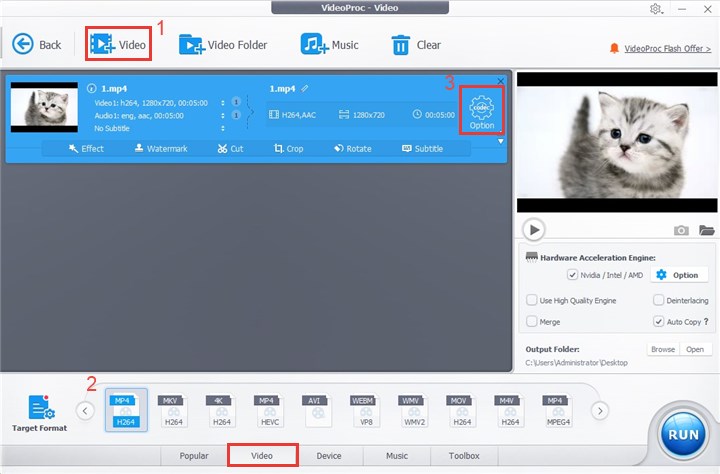This screenshot has height=474, width=720.
Task: Click output resolution 1280x720 text
Action: coord(369,115)
